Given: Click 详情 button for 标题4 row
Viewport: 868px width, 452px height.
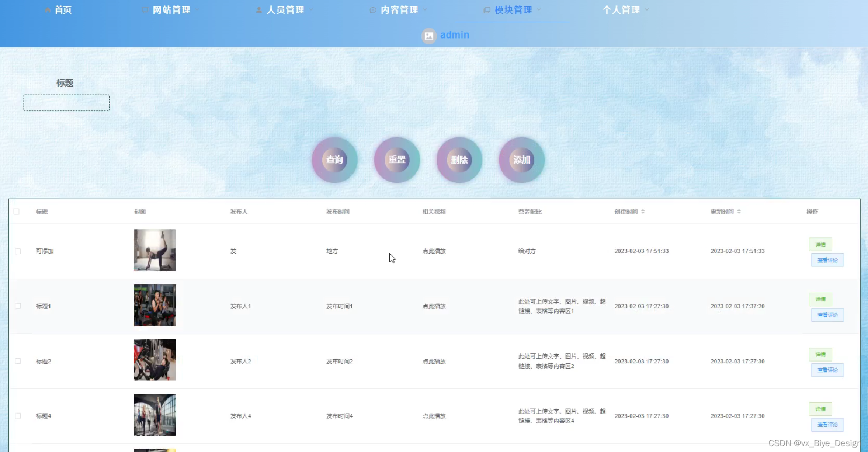Looking at the screenshot, I should (821, 409).
